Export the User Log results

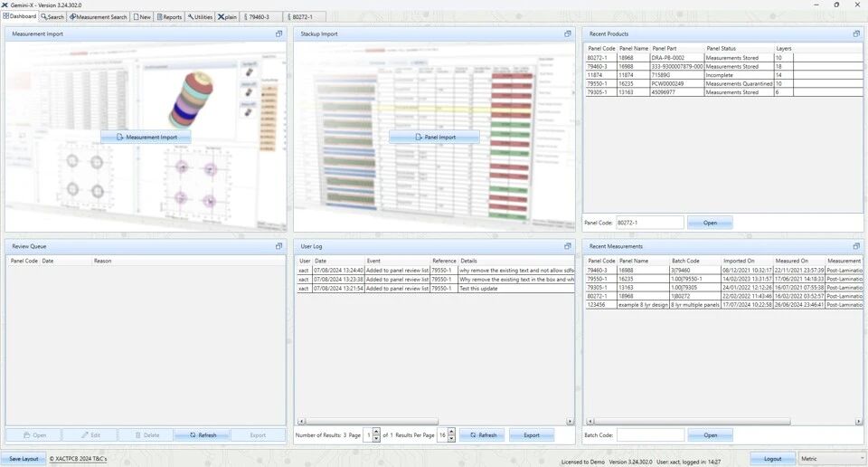click(x=532, y=435)
